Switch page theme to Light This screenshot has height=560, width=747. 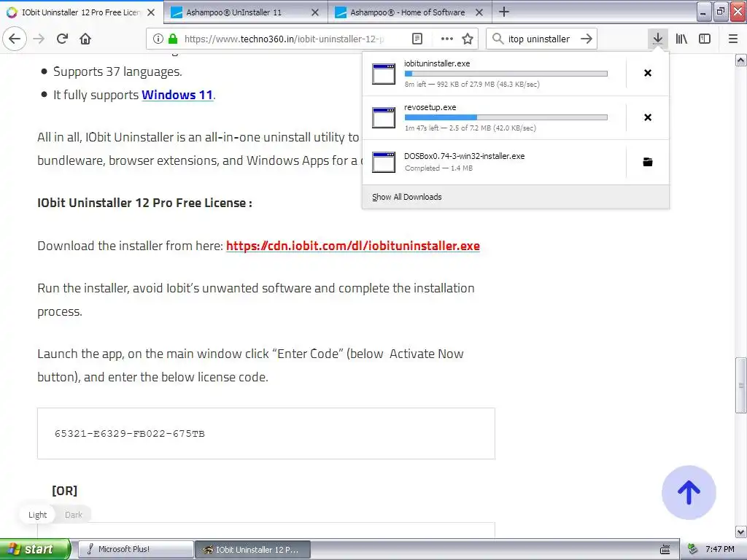tap(38, 515)
